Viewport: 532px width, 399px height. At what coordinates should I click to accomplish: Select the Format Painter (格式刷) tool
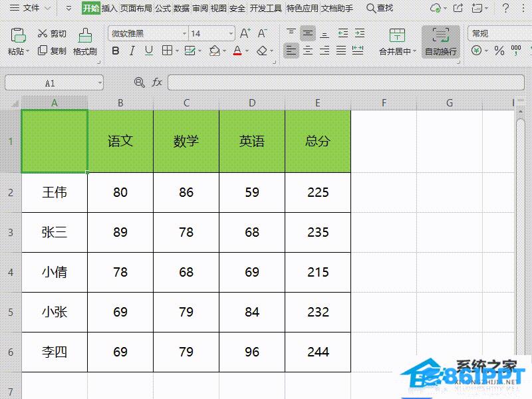pyautogui.click(x=85, y=42)
